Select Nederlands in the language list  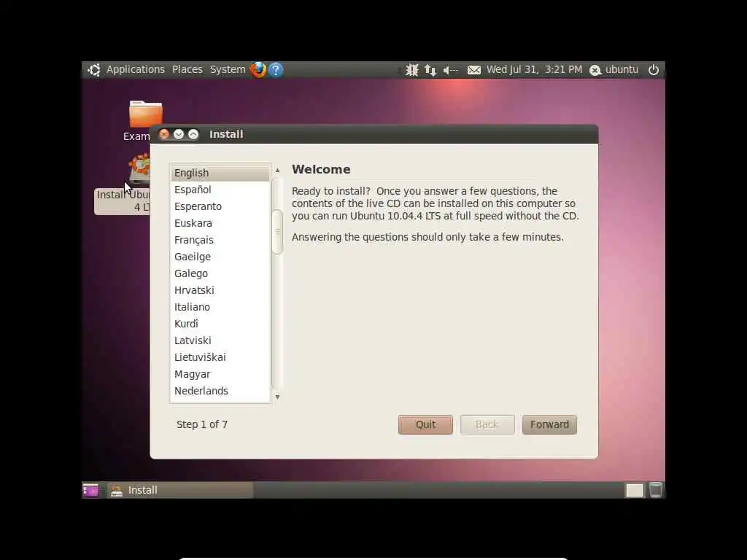220,391
